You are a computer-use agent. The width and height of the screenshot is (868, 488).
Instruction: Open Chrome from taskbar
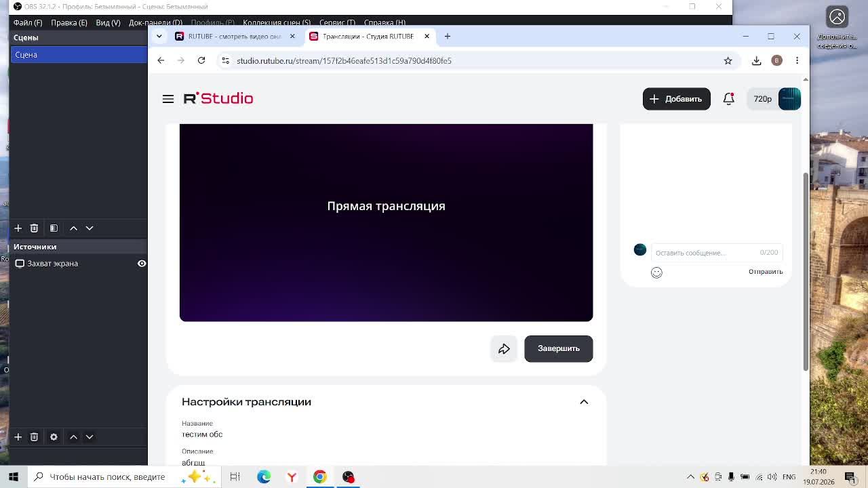pyautogui.click(x=319, y=477)
